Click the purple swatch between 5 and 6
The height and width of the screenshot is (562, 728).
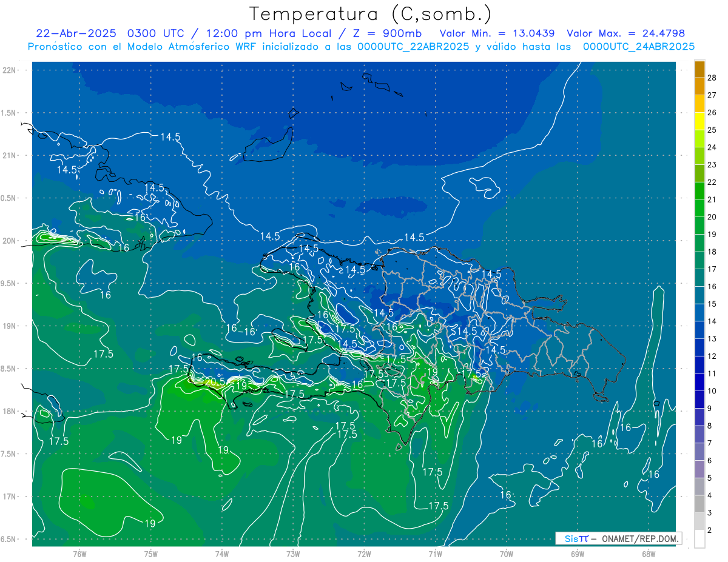tap(699, 469)
